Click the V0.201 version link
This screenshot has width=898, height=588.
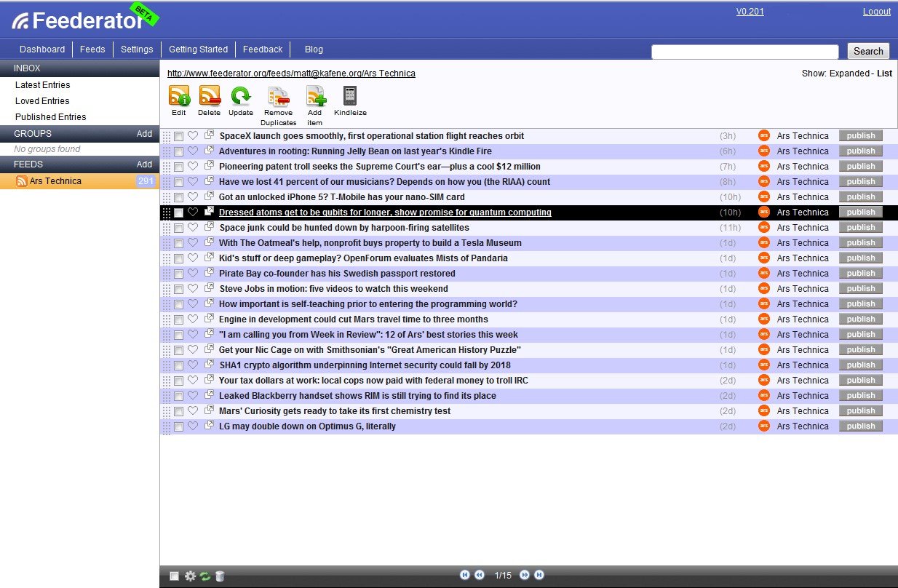[750, 12]
